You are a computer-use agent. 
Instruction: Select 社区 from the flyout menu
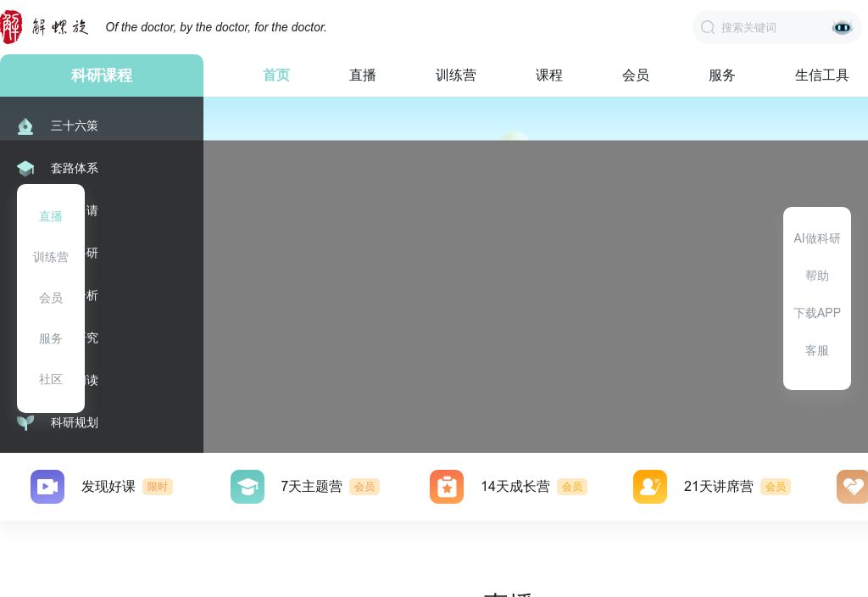(51, 379)
